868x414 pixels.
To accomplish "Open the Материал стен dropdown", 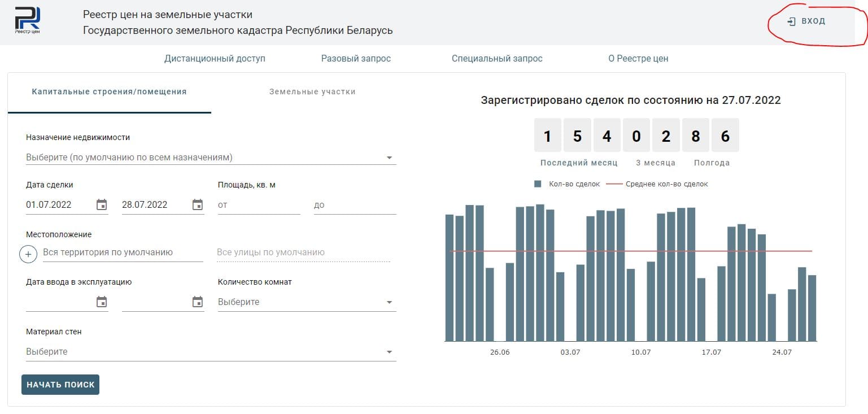I will tap(211, 352).
